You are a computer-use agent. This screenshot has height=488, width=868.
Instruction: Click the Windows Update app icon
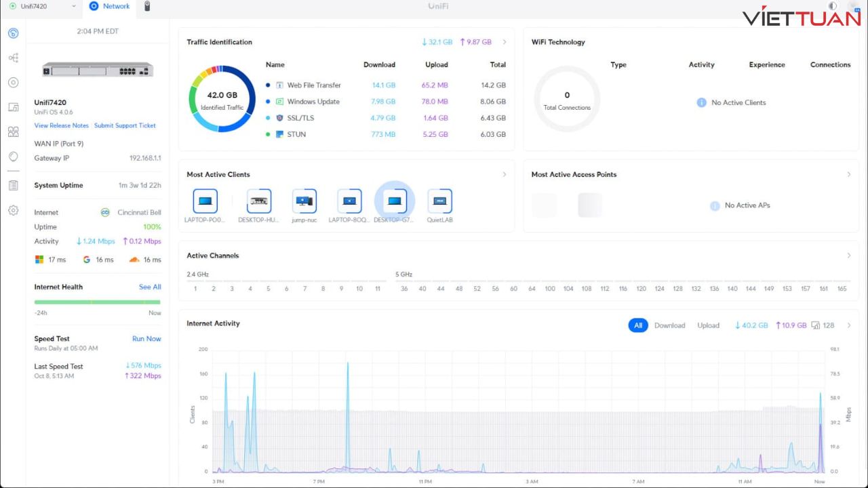(279, 102)
